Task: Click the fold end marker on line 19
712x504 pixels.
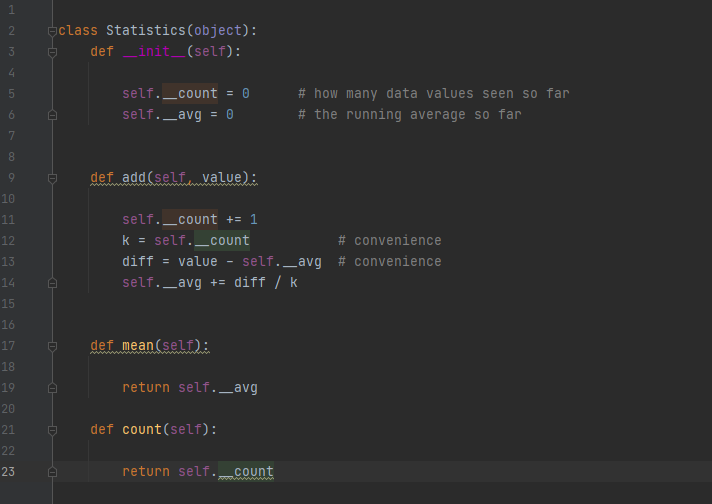Action: [x=52, y=388]
